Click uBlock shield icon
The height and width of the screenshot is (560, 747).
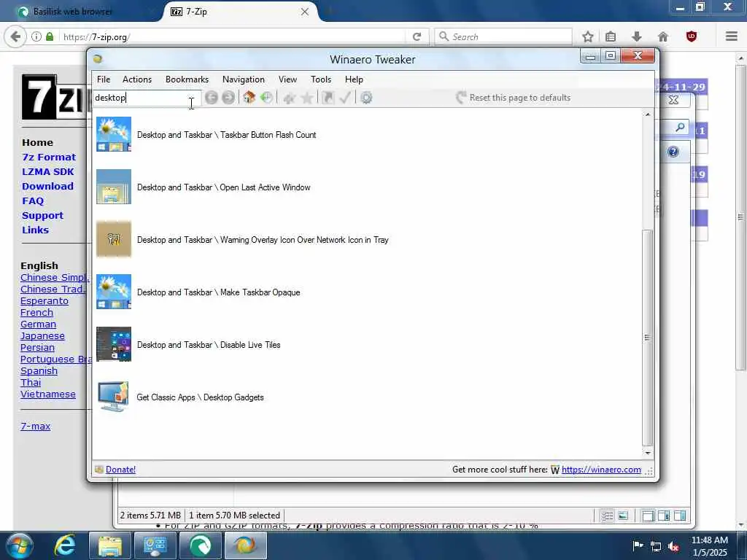click(692, 36)
